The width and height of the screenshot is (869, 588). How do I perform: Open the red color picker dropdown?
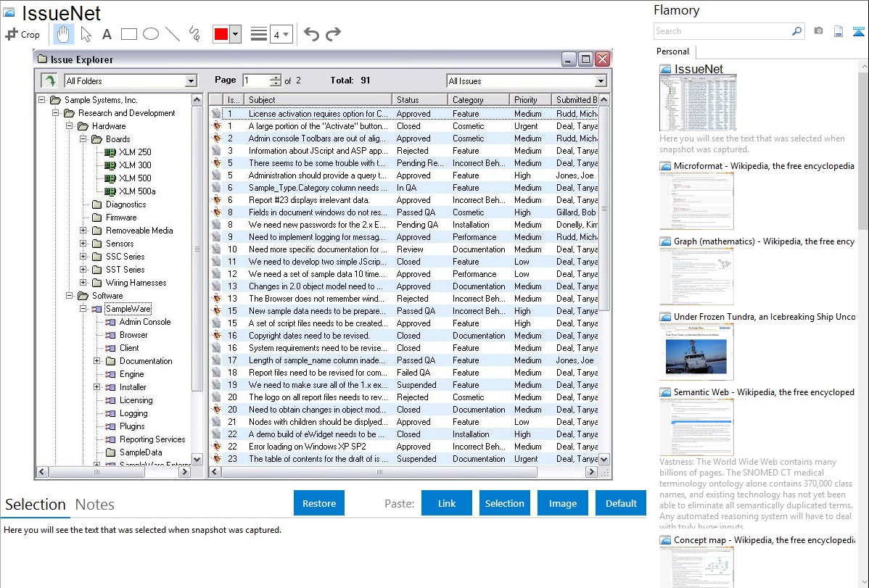coord(235,34)
